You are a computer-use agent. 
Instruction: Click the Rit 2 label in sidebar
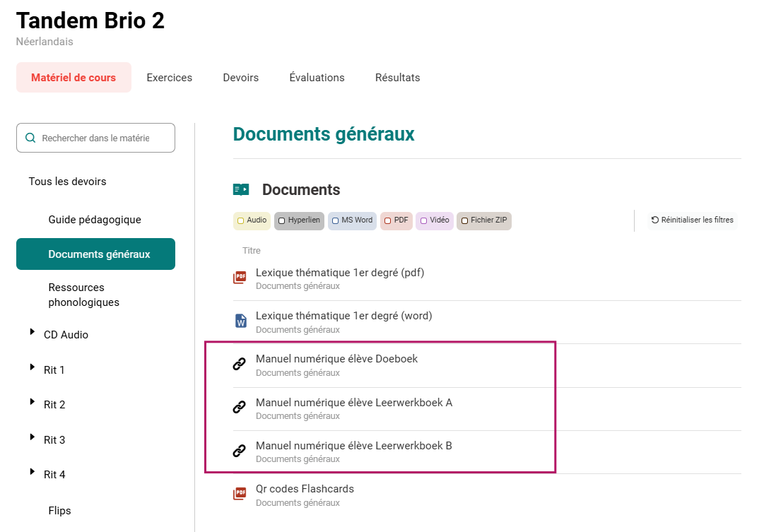[54, 404]
